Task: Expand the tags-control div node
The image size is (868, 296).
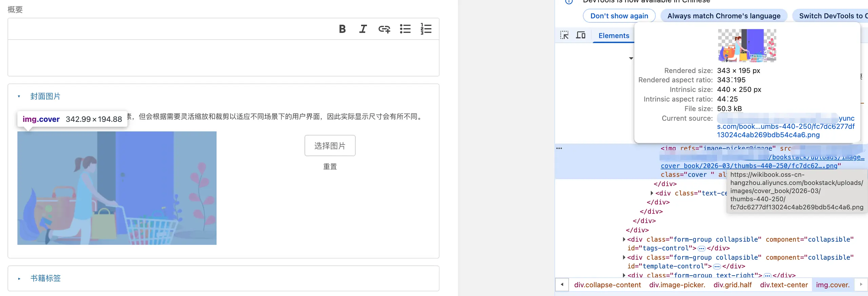Action: tap(624, 239)
